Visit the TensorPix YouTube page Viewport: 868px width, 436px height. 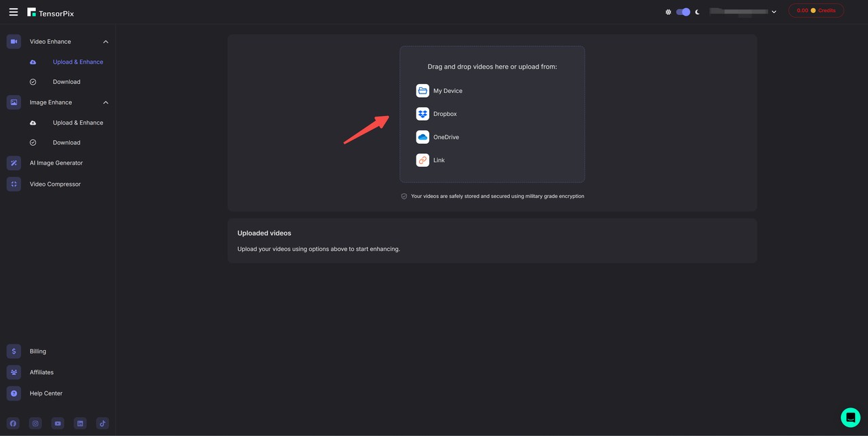pyautogui.click(x=58, y=424)
